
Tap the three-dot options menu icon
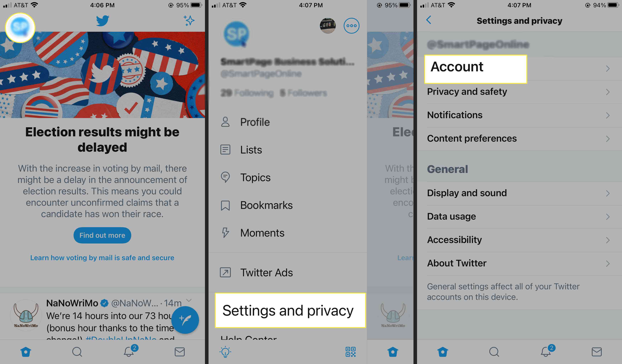[351, 25]
